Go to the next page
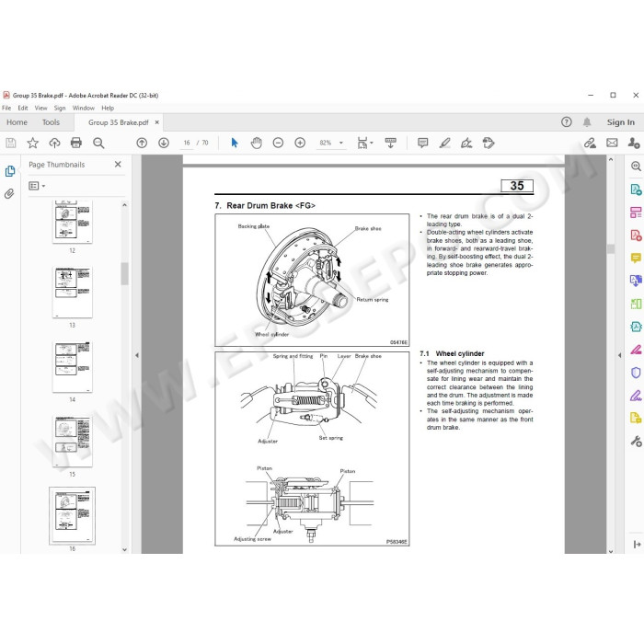644x644 pixels. point(164,143)
